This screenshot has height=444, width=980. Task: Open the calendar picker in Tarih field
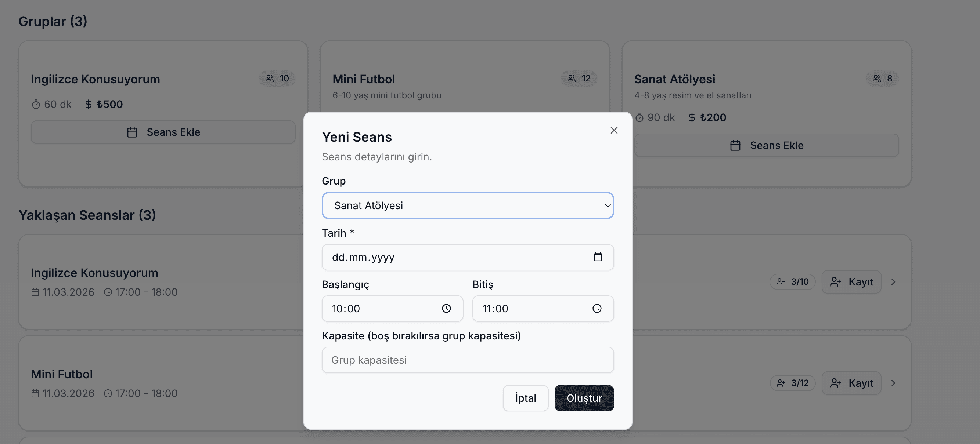[x=598, y=257]
